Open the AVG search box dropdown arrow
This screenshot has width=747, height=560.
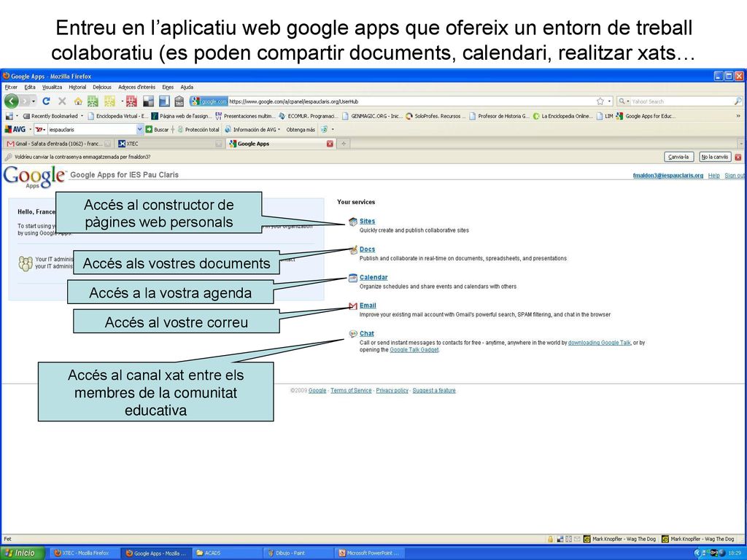[x=139, y=129]
